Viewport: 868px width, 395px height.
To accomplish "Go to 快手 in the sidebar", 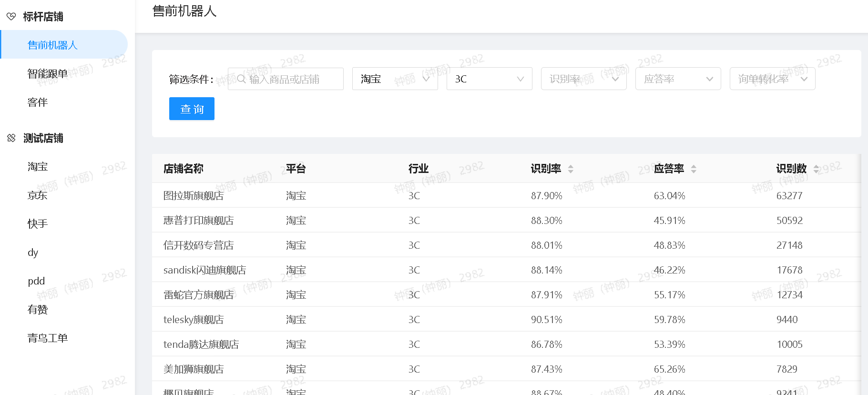I will point(38,224).
